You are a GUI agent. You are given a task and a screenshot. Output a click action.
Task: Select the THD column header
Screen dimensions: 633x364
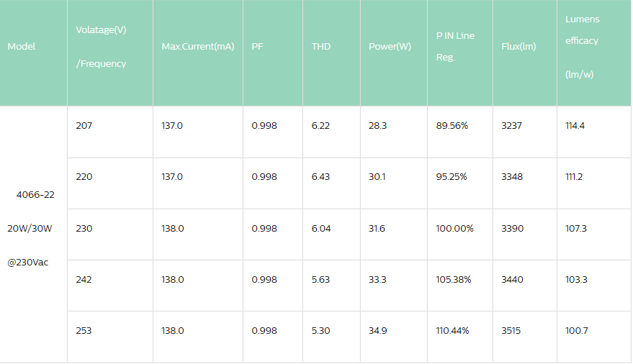click(x=321, y=47)
